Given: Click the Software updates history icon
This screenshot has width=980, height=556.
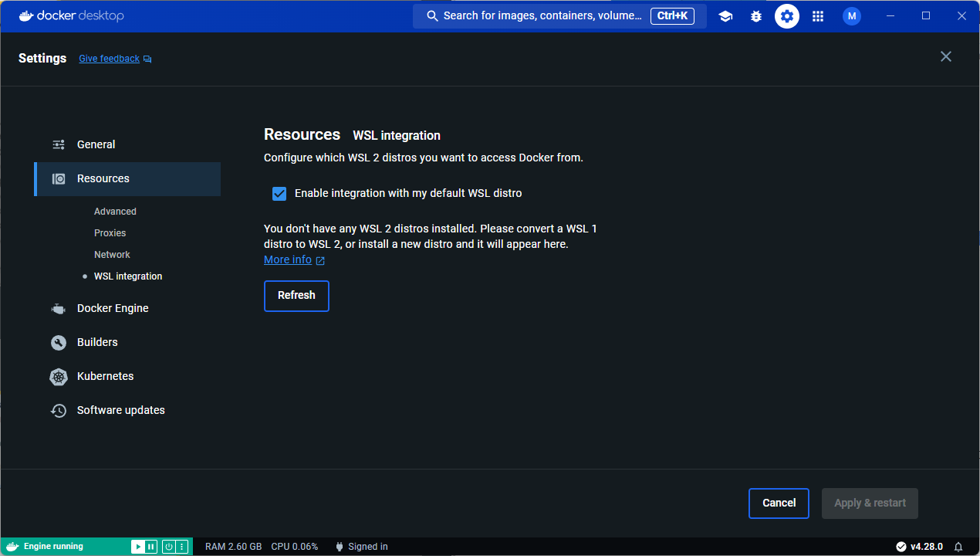Looking at the screenshot, I should point(59,410).
